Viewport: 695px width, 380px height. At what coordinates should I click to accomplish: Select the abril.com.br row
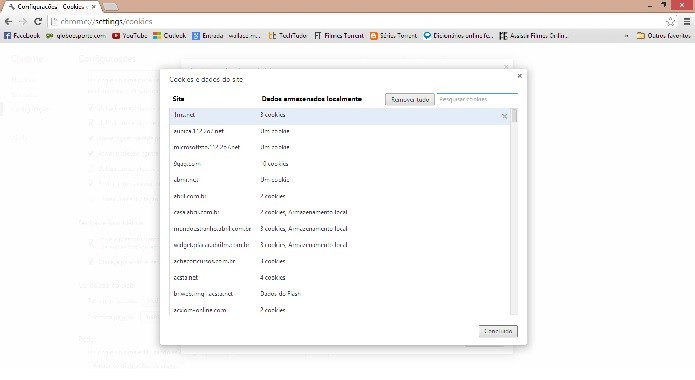pyautogui.click(x=340, y=196)
